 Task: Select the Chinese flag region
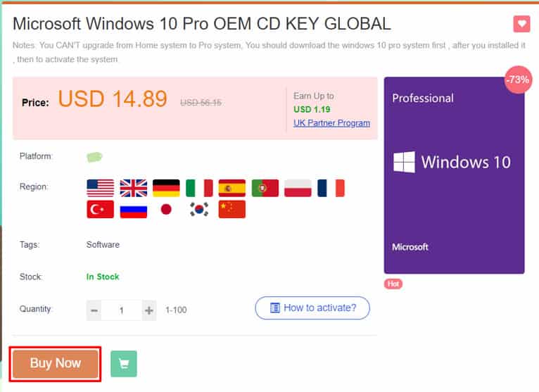pos(232,209)
